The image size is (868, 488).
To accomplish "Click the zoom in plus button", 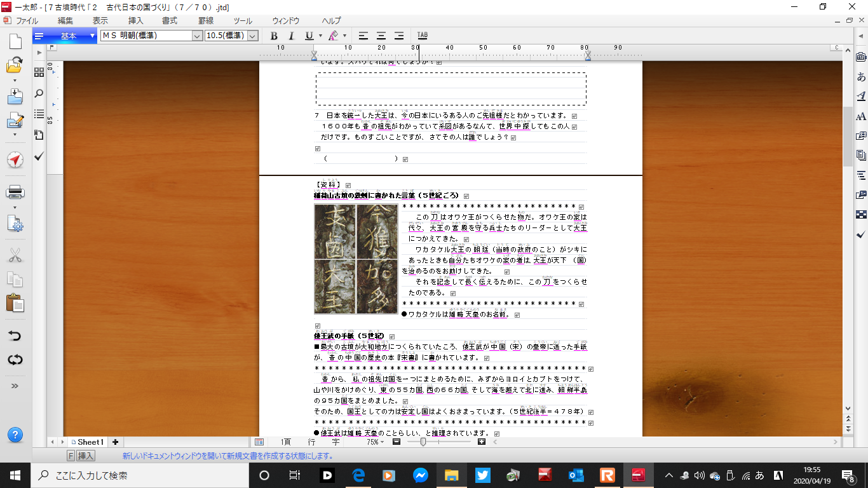I will (482, 442).
